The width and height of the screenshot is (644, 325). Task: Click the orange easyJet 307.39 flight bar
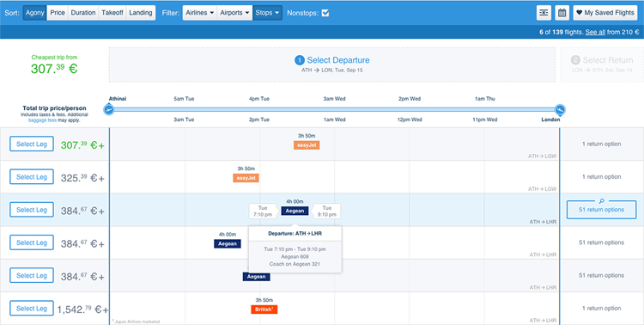(307, 145)
